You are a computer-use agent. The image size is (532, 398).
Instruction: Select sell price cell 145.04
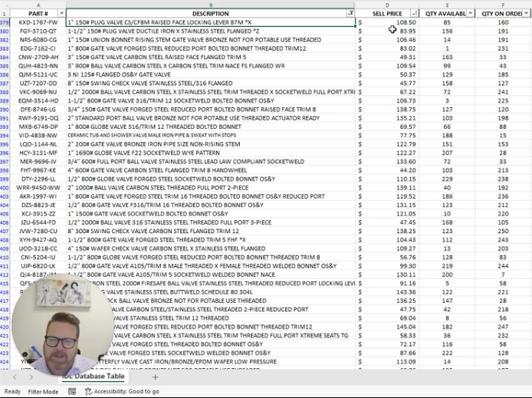pos(387,327)
